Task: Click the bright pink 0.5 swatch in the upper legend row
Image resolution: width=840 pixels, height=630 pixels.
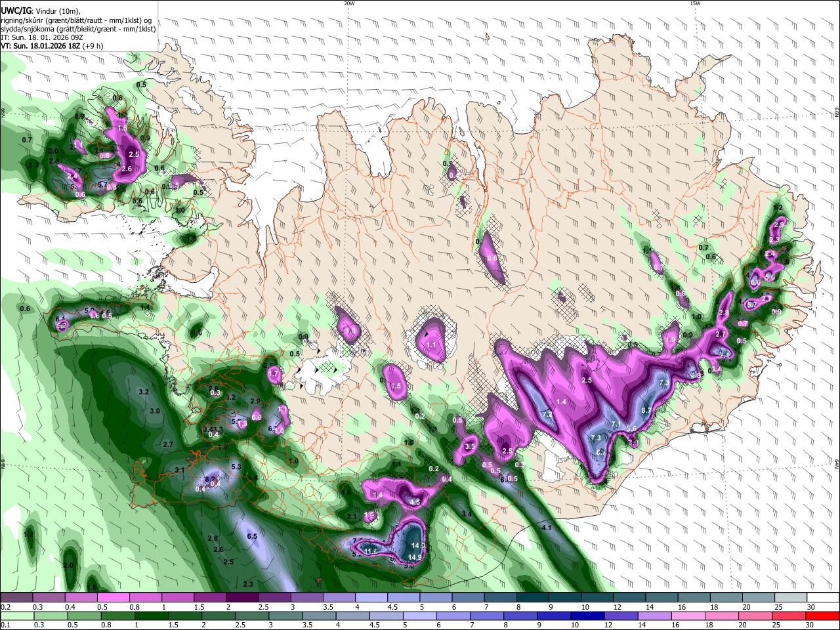Action: click(x=113, y=598)
